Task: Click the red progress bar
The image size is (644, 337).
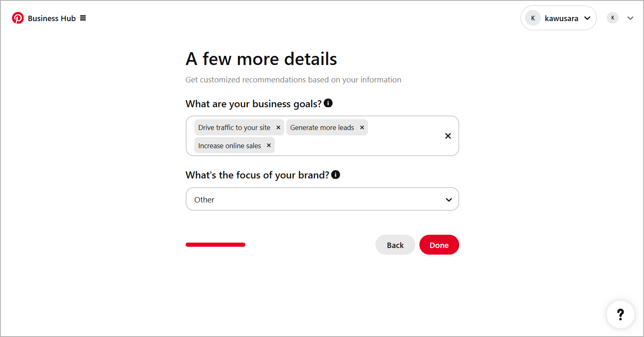Action: point(215,245)
